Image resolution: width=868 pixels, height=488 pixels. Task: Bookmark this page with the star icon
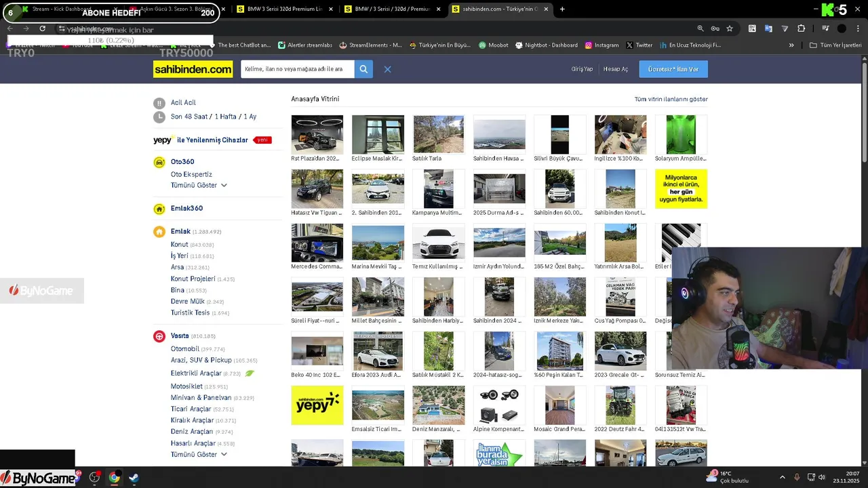point(730,28)
